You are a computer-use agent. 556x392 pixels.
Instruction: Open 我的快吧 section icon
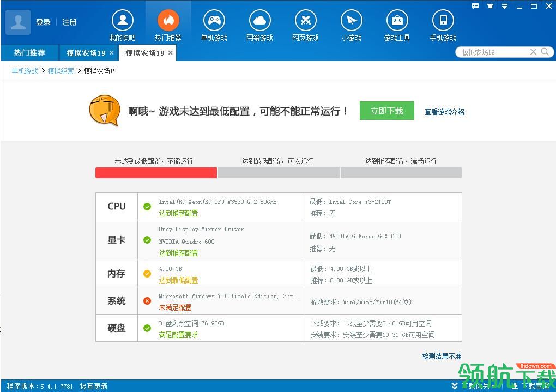coord(122,21)
